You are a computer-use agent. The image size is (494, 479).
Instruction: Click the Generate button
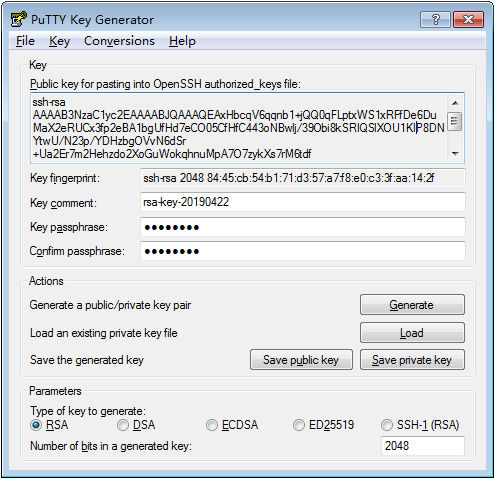(x=412, y=305)
